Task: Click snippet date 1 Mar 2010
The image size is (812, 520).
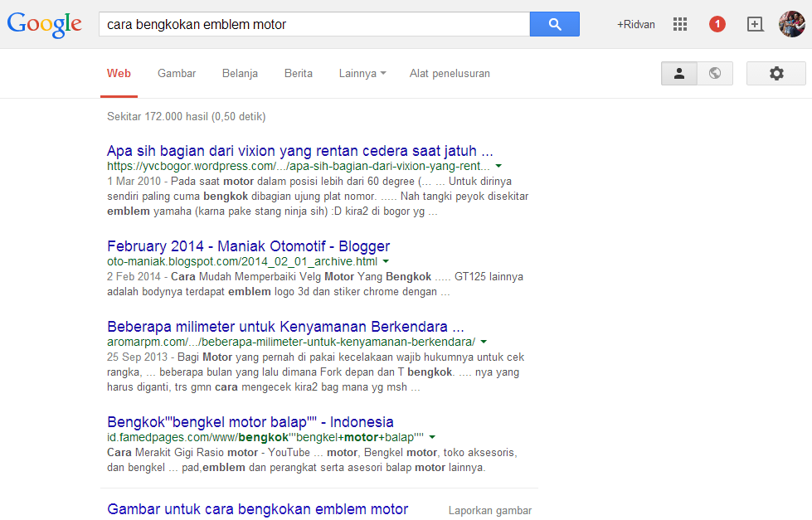Action: coord(134,182)
